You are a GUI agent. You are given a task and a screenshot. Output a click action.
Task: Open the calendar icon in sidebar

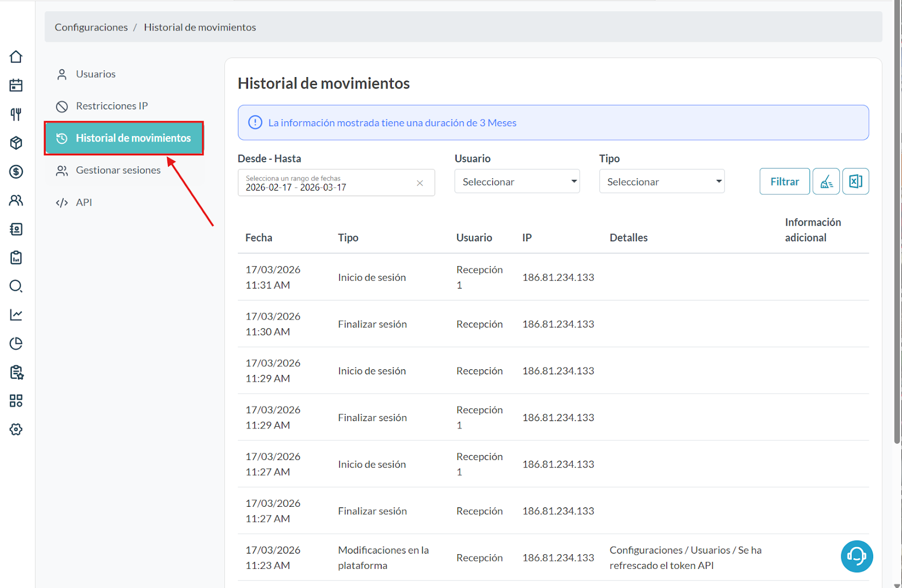pos(16,85)
